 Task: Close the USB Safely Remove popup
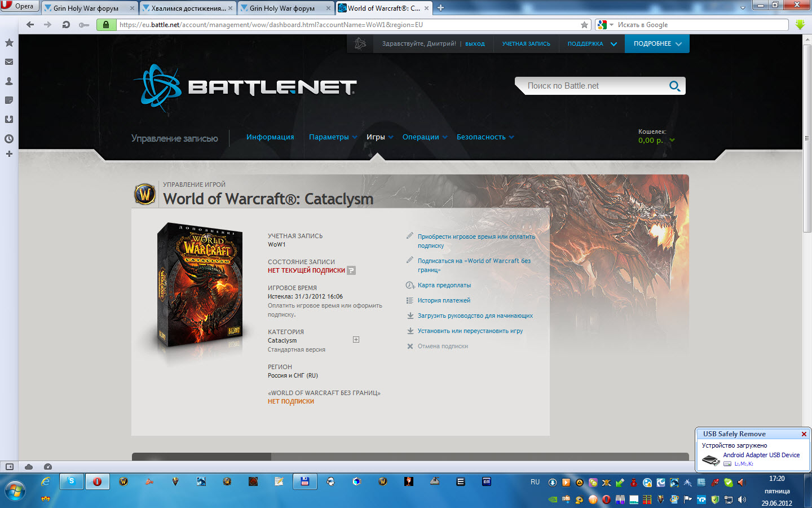(804, 434)
